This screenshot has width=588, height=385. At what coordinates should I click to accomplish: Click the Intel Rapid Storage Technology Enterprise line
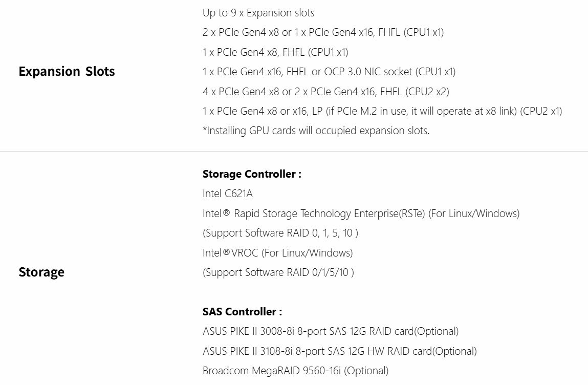coord(361,213)
